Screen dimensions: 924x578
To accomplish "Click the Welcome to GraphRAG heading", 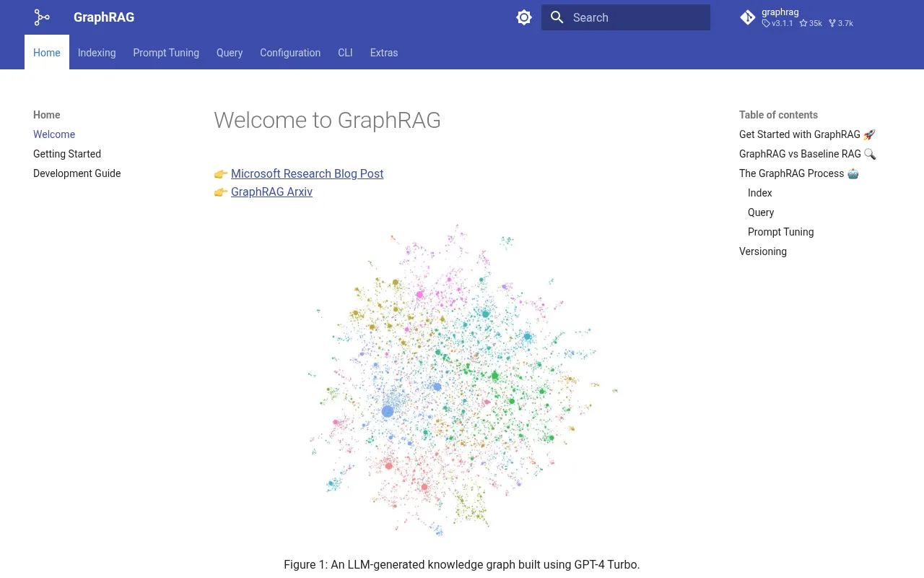I will 327,120.
